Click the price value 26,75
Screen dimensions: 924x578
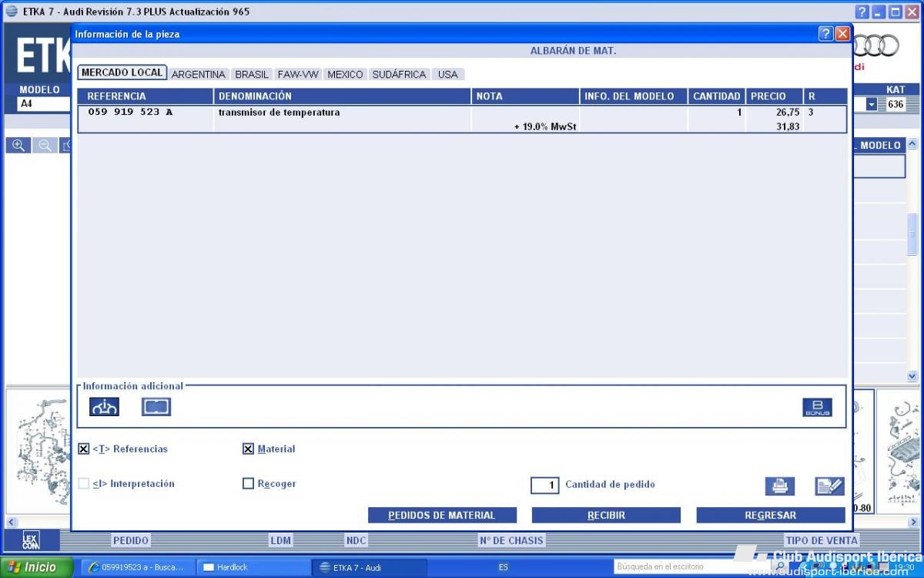788,113
